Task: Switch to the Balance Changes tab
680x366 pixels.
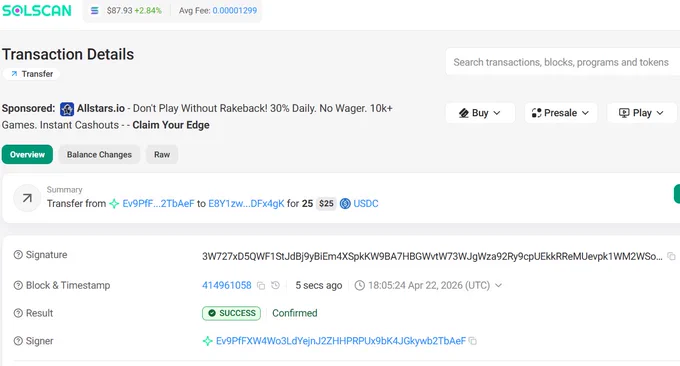Action: pyautogui.click(x=99, y=154)
